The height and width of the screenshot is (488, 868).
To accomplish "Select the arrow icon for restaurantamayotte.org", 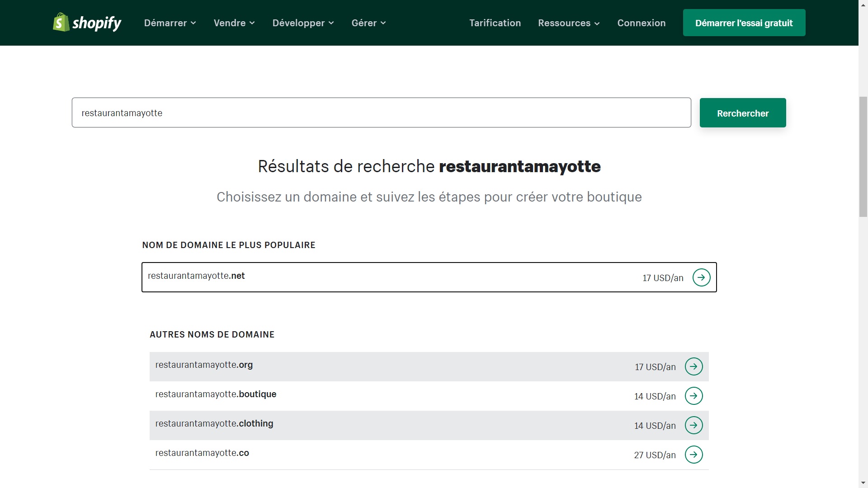I will pyautogui.click(x=693, y=366).
